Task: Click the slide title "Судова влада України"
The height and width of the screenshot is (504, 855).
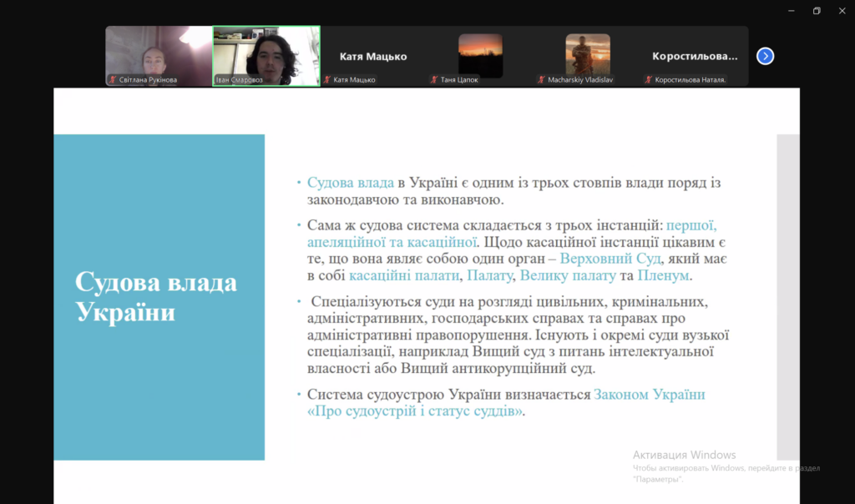Action: pos(156,297)
